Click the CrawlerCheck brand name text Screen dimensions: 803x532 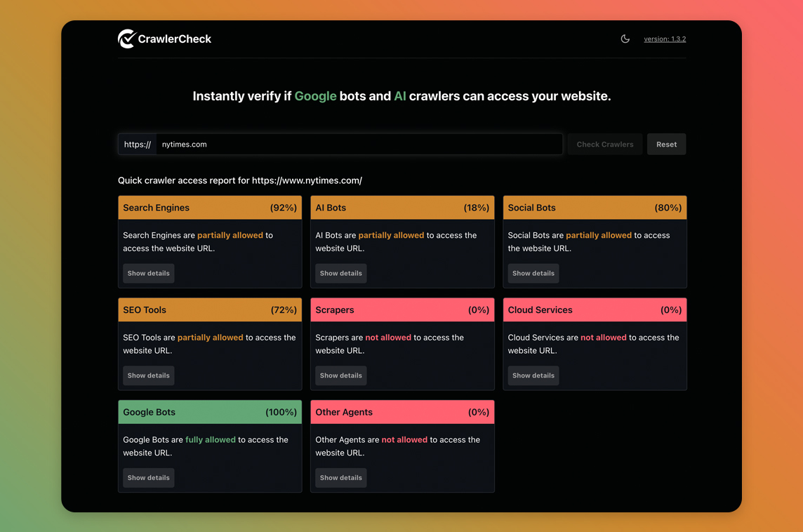(175, 39)
